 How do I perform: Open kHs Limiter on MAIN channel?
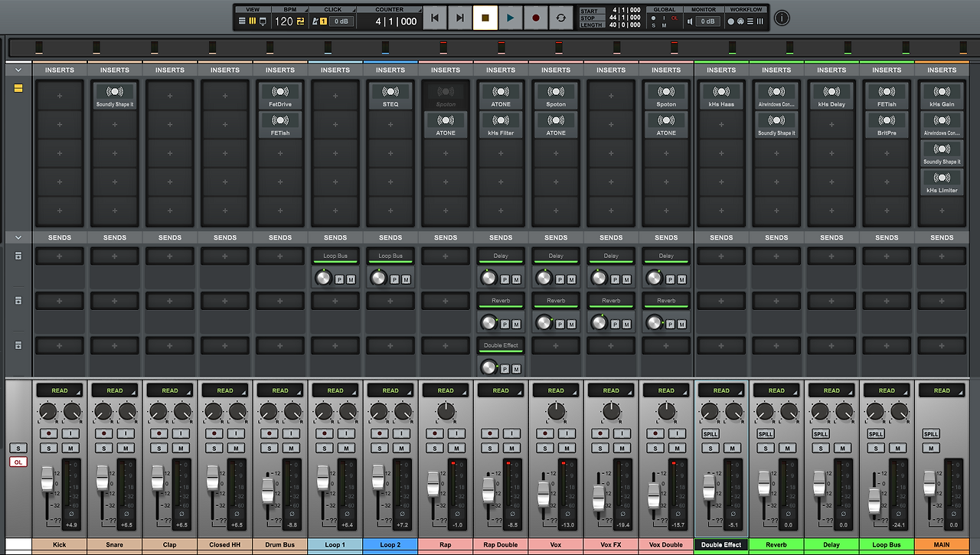942,181
